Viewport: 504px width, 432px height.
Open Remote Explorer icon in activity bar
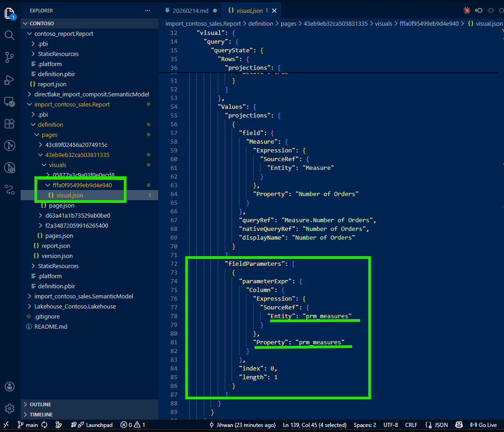click(10, 102)
